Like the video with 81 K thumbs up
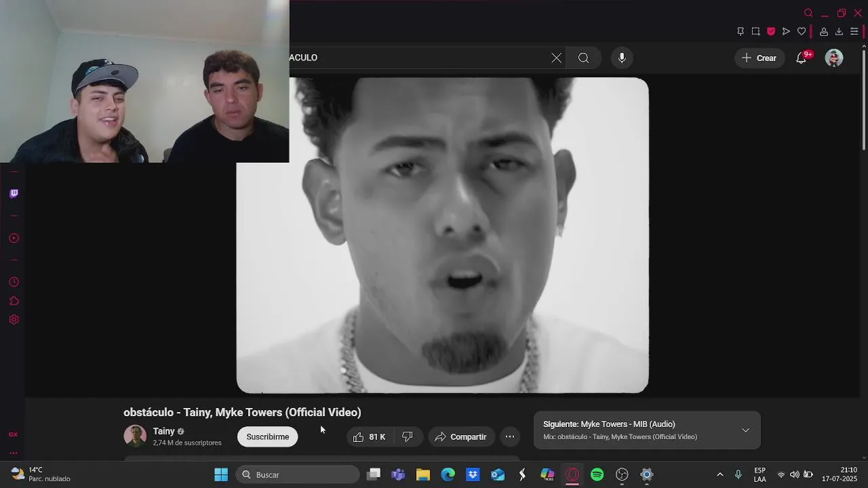 tap(370, 437)
